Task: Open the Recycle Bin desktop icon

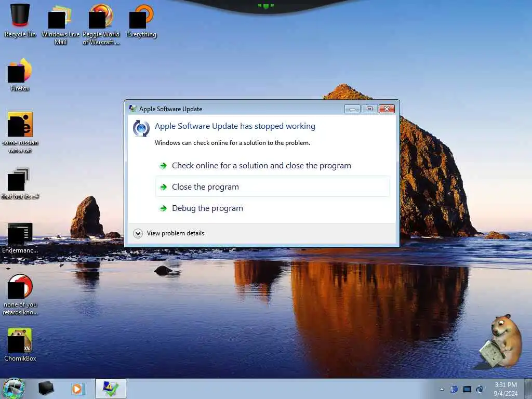Action: 20,20
